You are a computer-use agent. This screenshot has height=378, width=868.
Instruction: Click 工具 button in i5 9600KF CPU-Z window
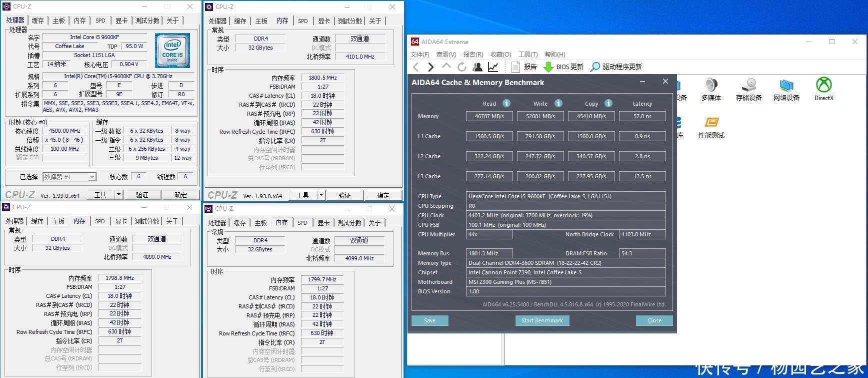point(100,195)
